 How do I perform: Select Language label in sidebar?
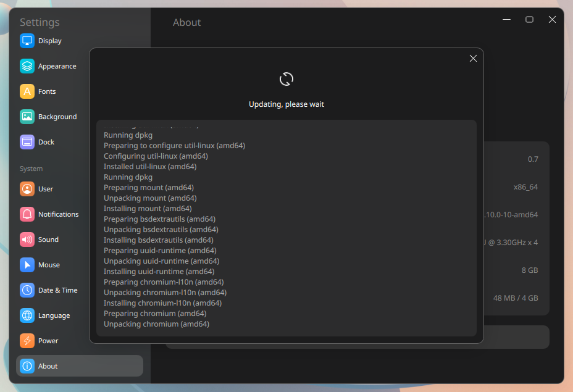54,315
